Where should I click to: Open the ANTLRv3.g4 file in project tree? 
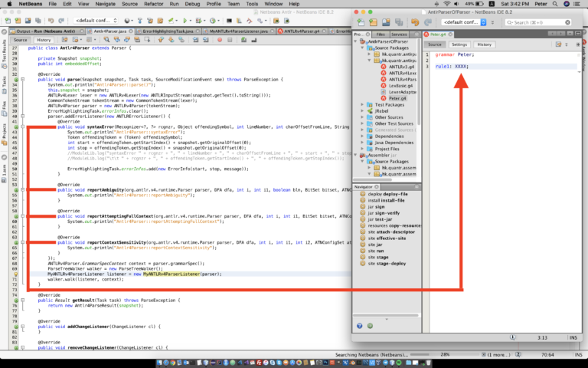pos(401,67)
